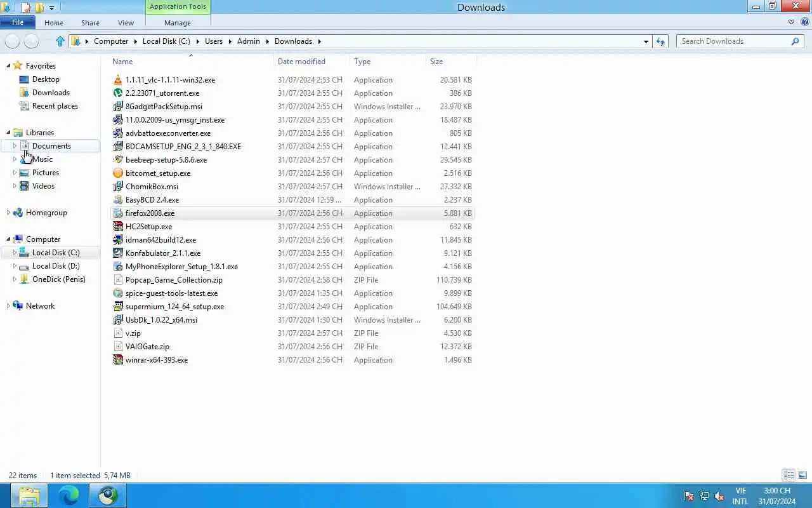Viewport: 812px width, 508px height.
Task: Click the muted volume tray icon
Action: [x=719, y=496]
